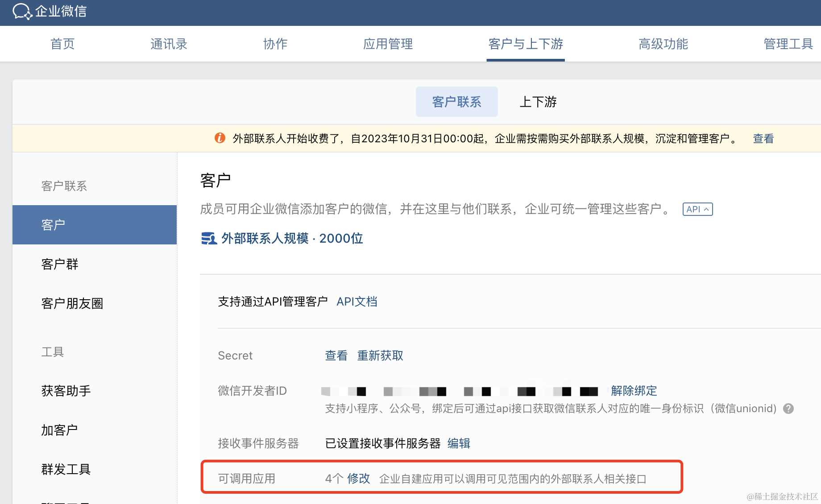Click 重新获取 to regenerate Secret
The width and height of the screenshot is (821, 504).
tap(380, 355)
